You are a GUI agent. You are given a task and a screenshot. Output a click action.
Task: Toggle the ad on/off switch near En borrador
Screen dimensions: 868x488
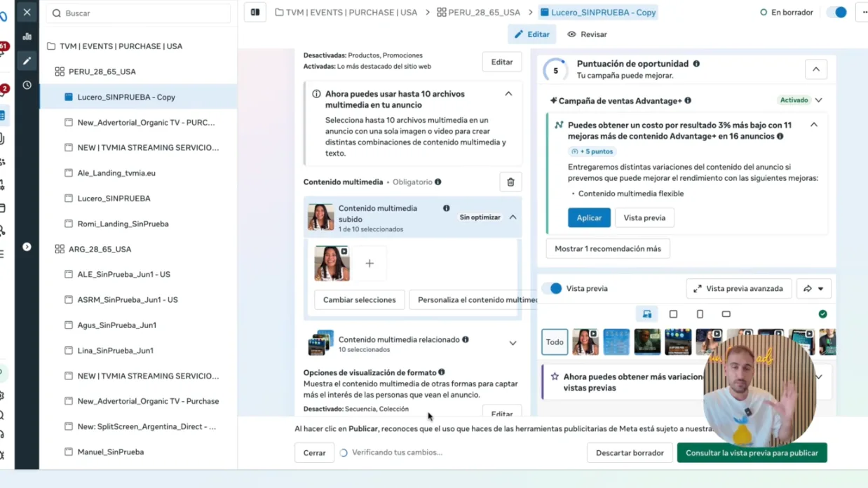pyautogui.click(x=836, y=13)
